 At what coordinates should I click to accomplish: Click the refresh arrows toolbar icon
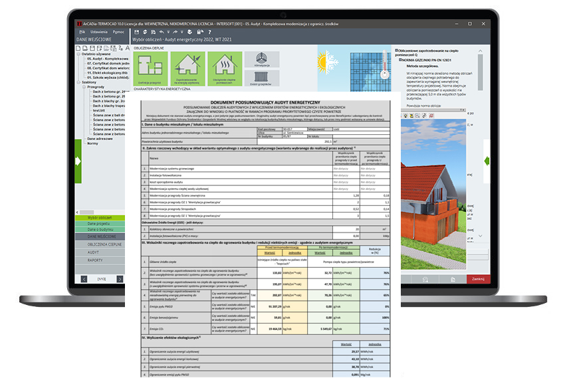[x=145, y=32]
